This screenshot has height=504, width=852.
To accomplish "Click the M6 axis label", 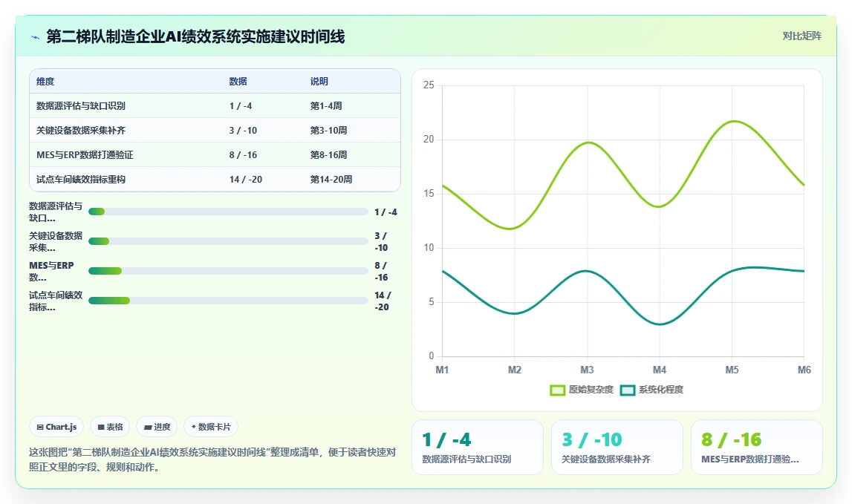I will pos(804,370).
